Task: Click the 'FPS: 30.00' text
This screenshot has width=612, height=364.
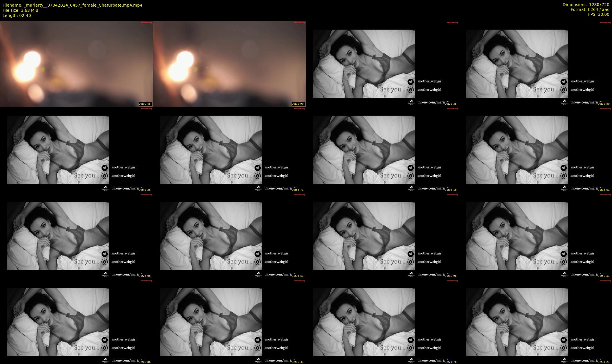Action: point(599,14)
